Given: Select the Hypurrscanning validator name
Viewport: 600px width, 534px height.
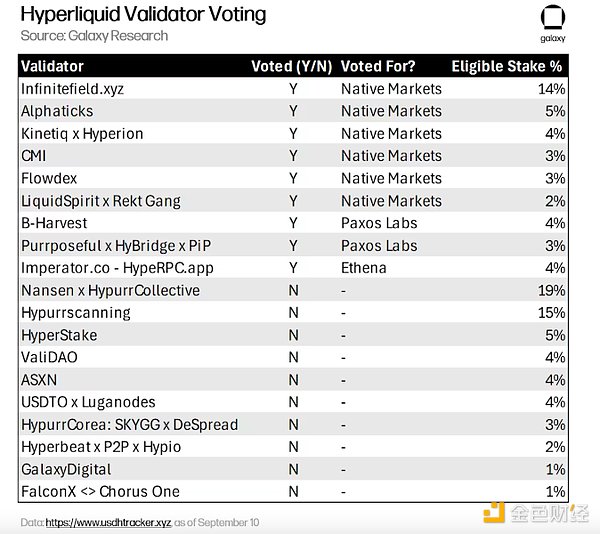Looking at the screenshot, I should (x=76, y=312).
